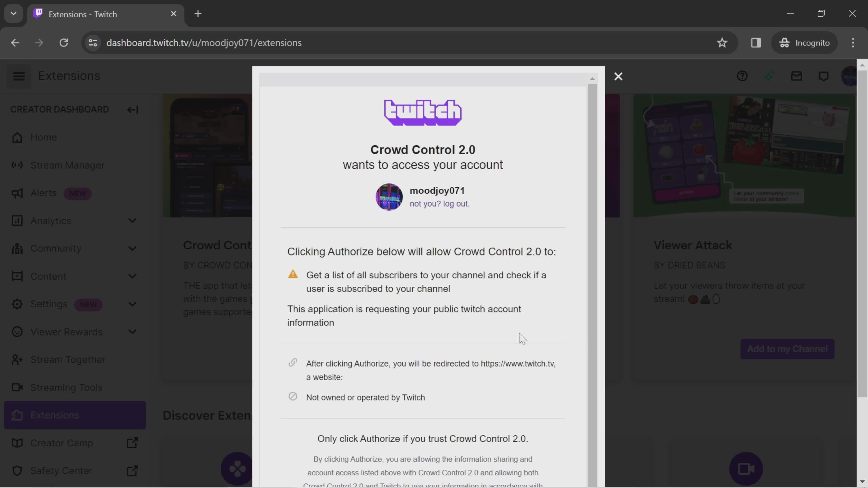868x488 pixels.
Task: Select the Extensions - Twitch tab
Action: coord(106,14)
